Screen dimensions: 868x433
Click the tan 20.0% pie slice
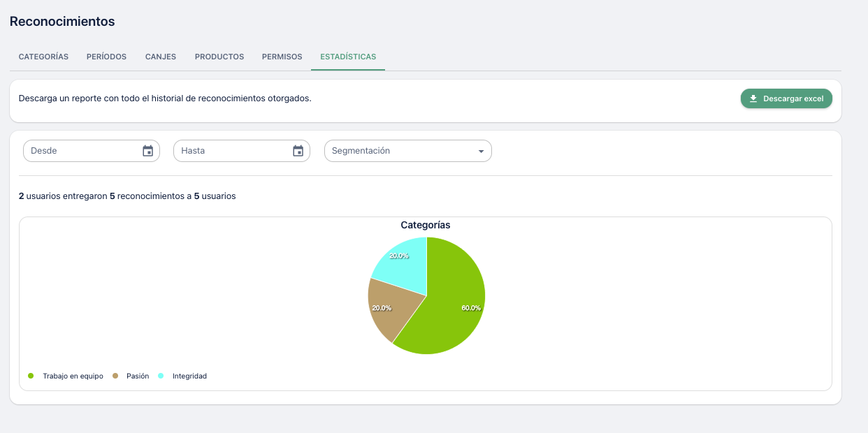coord(391,306)
